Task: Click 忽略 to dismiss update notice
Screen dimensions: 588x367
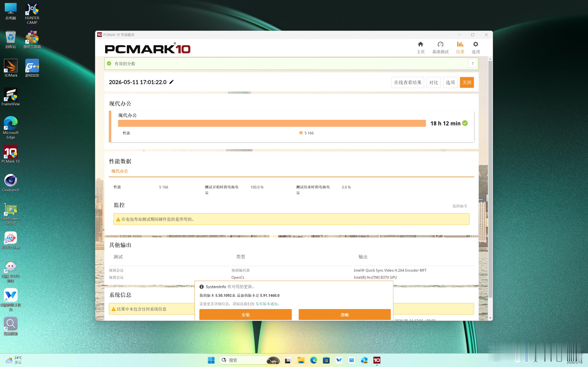Action: [x=344, y=315]
